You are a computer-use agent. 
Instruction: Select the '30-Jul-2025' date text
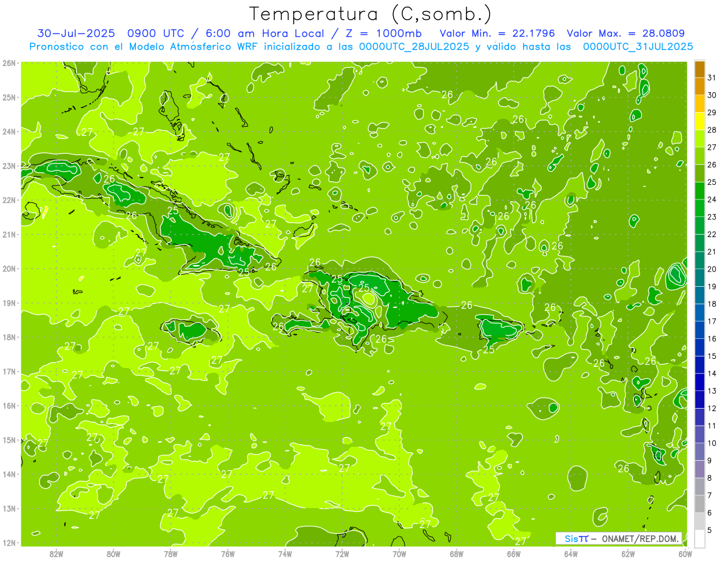[x=76, y=33]
